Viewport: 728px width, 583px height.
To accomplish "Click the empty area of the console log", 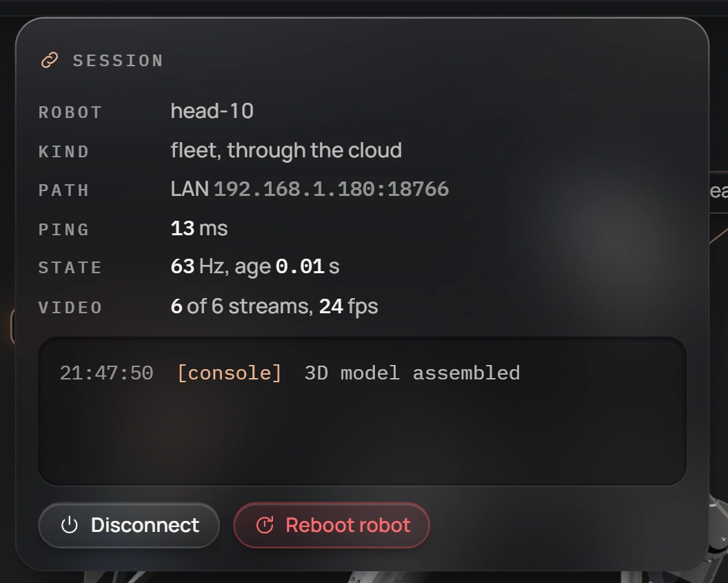I will coord(362,437).
